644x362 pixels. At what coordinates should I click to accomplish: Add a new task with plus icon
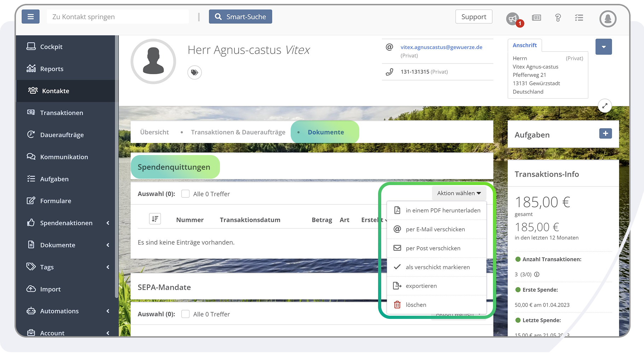point(605,133)
